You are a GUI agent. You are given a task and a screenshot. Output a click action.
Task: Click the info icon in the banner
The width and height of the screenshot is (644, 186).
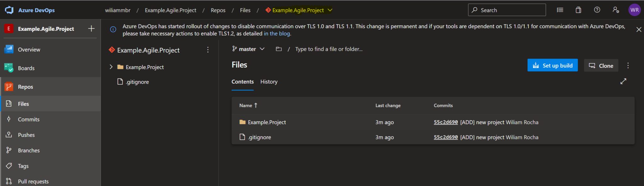(113, 29)
